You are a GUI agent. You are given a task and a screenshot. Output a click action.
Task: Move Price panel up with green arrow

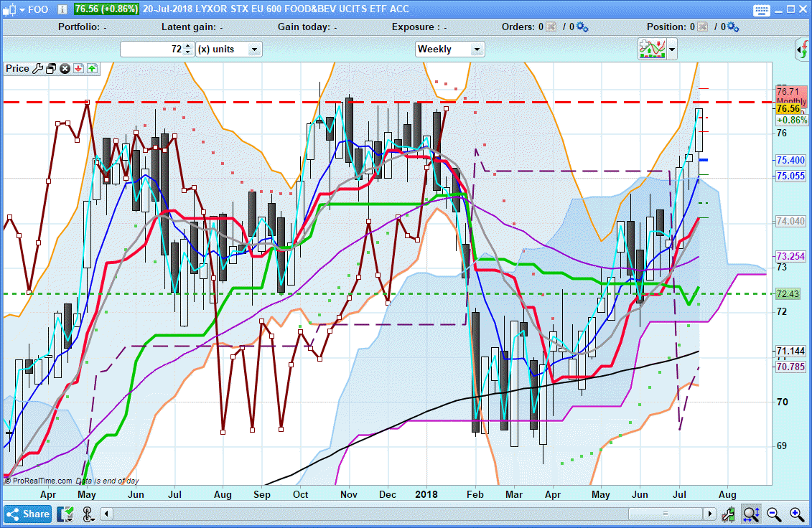coord(92,68)
